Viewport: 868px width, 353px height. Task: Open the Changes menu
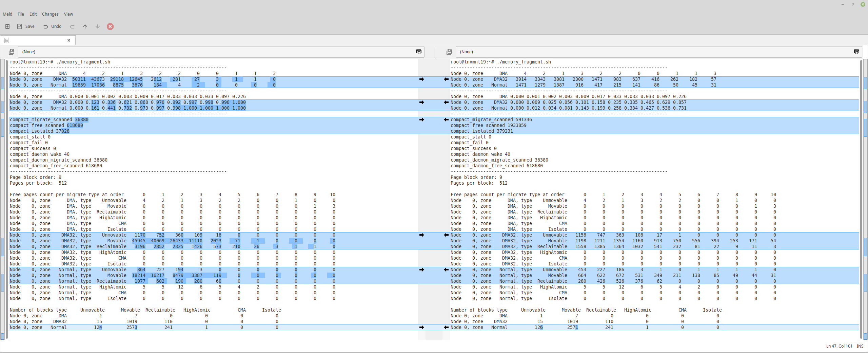pyautogui.click(x=50, y=14)
